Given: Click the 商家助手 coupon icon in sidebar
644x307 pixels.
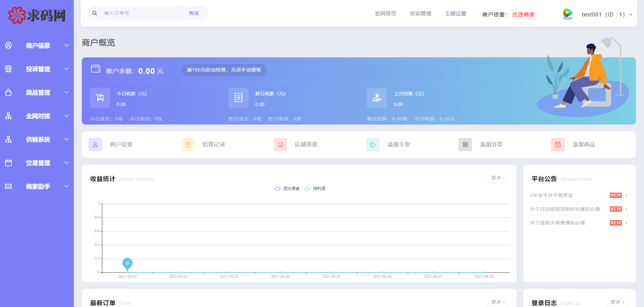Looking at the screenshot, I should [x=8, y=186].
